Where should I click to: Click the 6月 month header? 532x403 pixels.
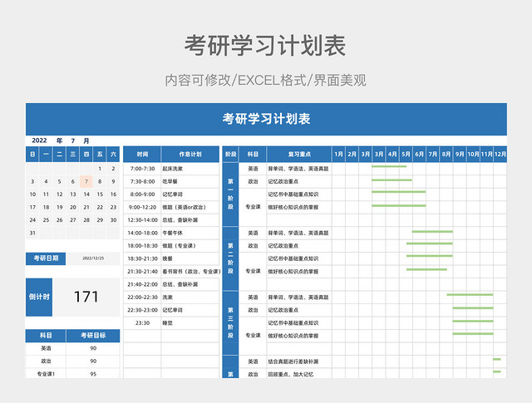pyautogui.click(x=419, y=155)
